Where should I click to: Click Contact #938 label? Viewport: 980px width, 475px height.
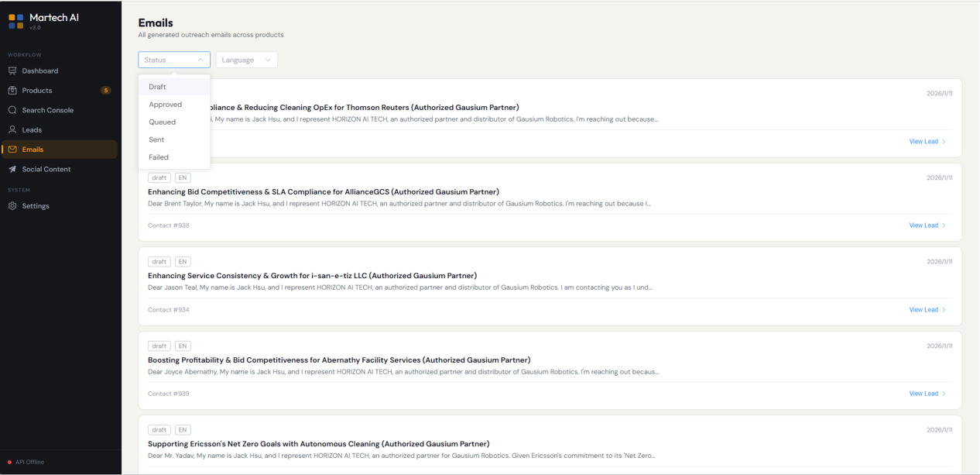coord(169,225)
